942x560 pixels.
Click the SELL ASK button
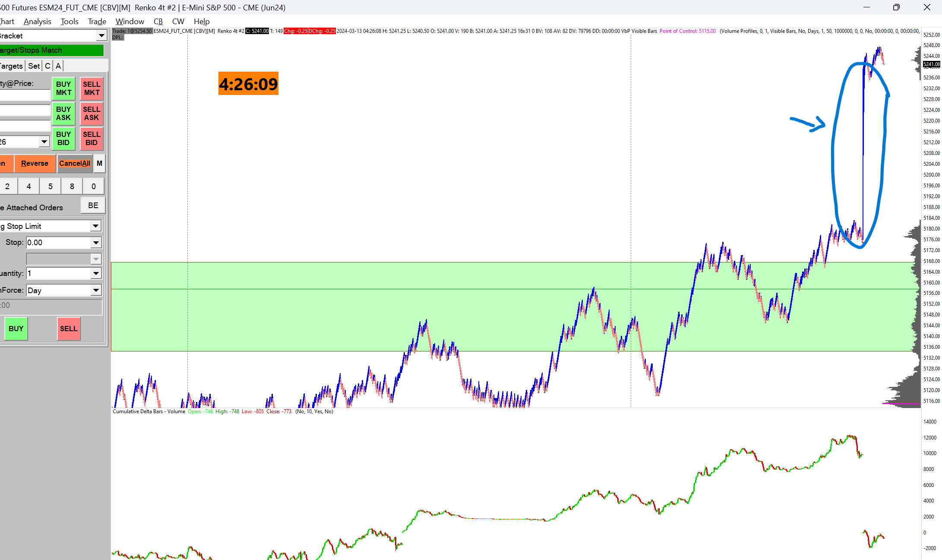92,114
